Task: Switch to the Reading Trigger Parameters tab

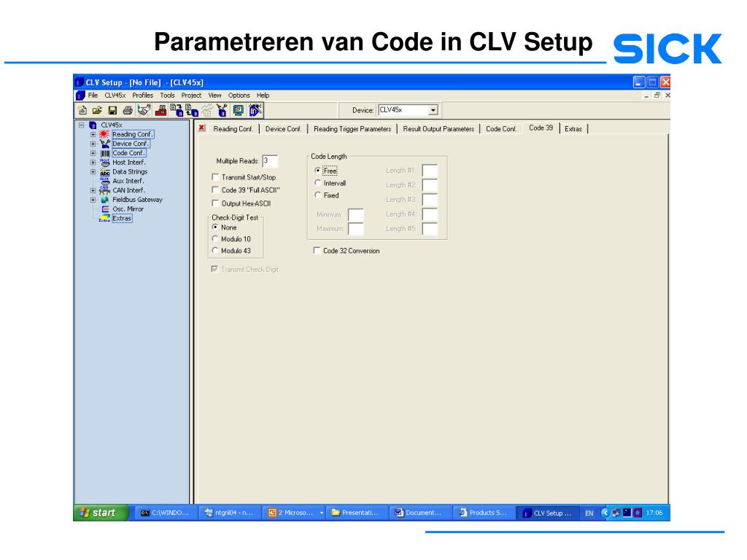Action: (x=352, y=128)
